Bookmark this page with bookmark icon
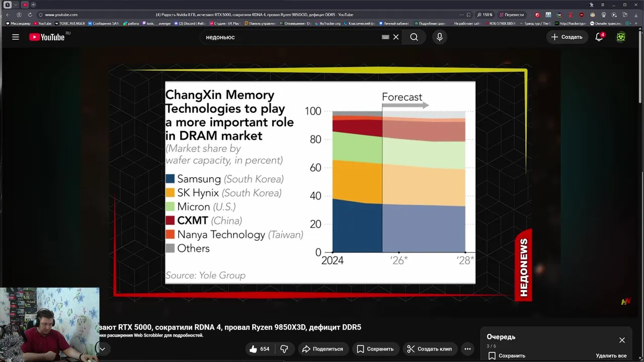Viewport: 644px width, 362px height. [468, 15]
